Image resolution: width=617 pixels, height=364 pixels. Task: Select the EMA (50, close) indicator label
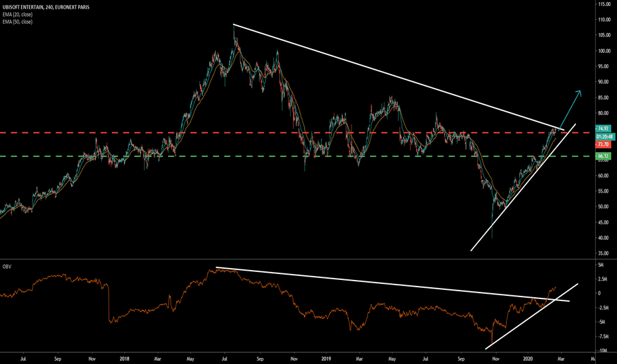coord(17,22)
